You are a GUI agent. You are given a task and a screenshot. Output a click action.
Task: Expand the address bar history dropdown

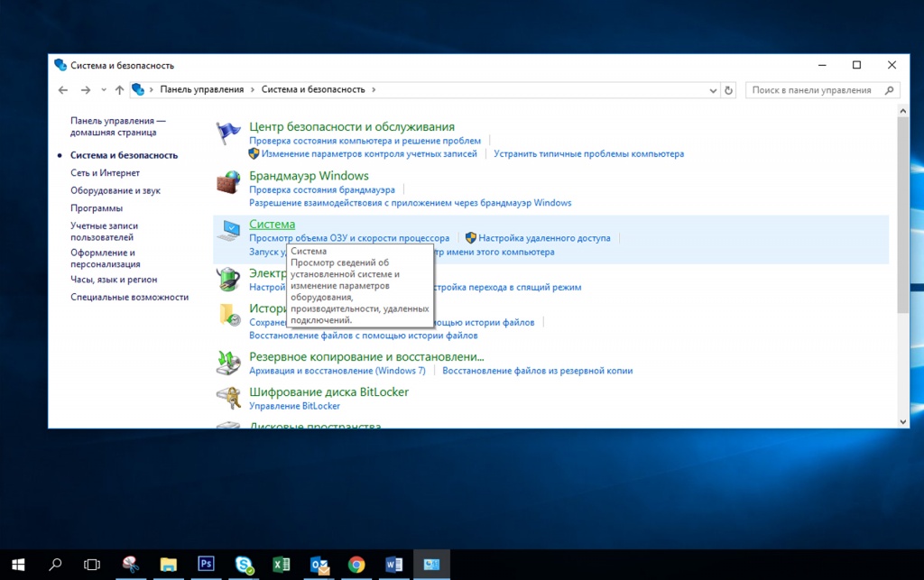click(x=713, y=90)
